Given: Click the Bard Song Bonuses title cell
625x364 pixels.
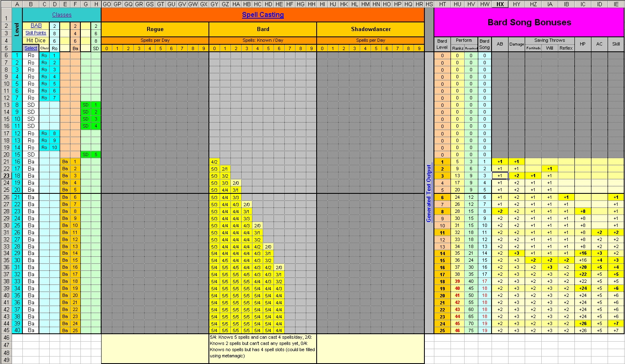Looking at the screenshot, I should (529, 23).
